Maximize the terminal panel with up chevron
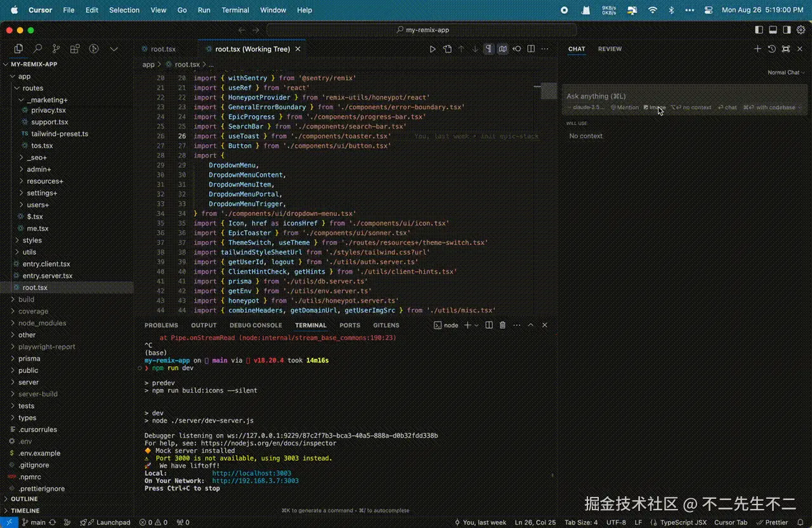The image size is (812, 528). pos(531,325)
